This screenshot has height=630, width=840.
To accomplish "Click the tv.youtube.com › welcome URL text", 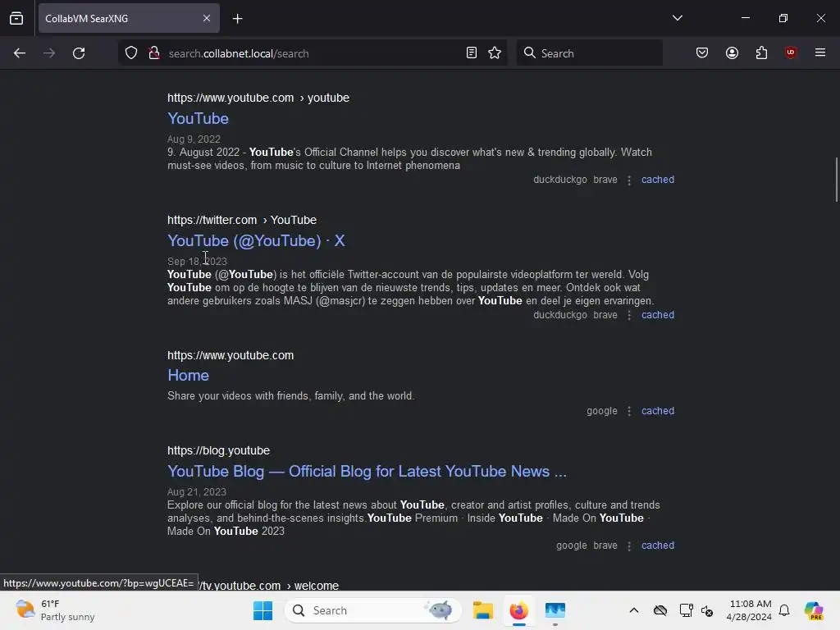I will tap(268, 586).
